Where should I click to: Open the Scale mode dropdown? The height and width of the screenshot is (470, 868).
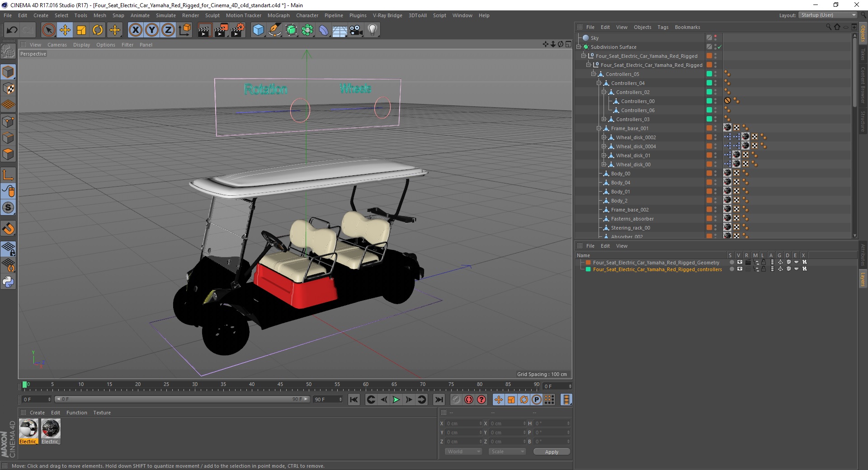click(507, 451)
